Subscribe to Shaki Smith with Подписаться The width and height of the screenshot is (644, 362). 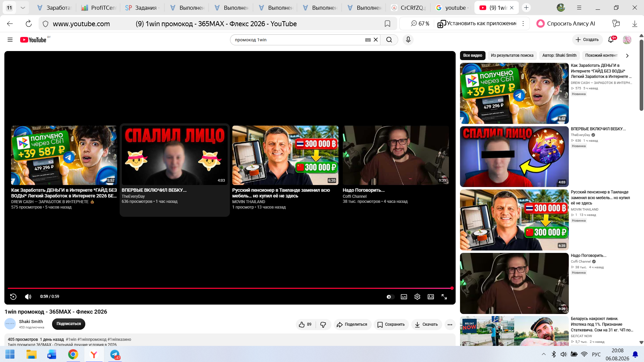(x=68, y=324)
